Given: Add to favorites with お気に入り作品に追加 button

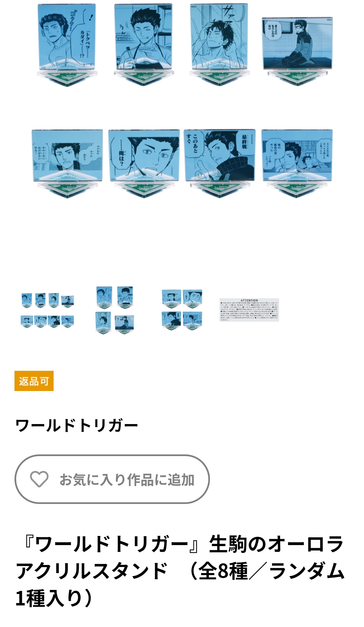Looking at the screenshot, I should [x=112, y=479].
